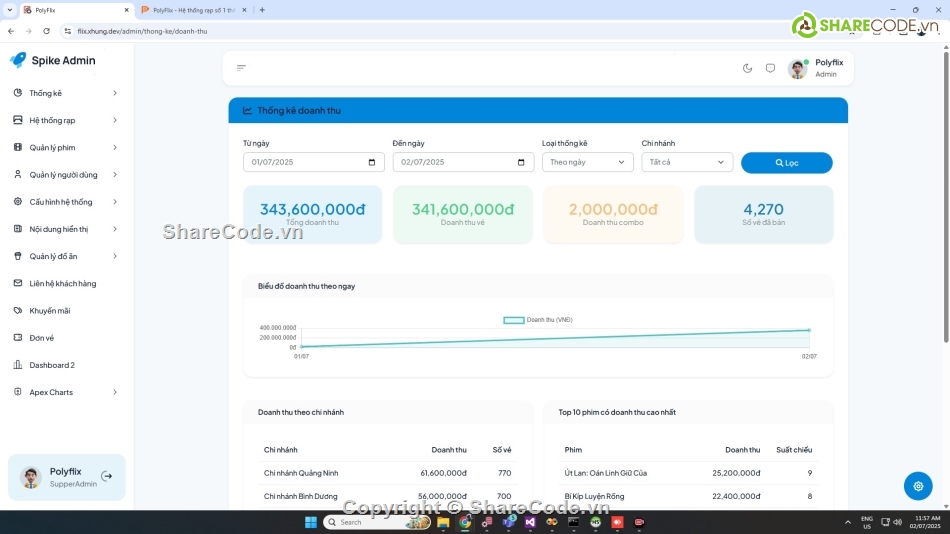Click the logout icon beside Polyflix SupperAdmin
950x534 pixels.
(107, 476)
